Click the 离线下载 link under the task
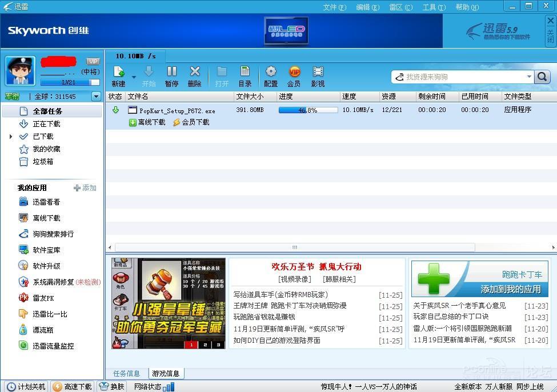This screenshot has height=392, width=557. click(147, 122)
